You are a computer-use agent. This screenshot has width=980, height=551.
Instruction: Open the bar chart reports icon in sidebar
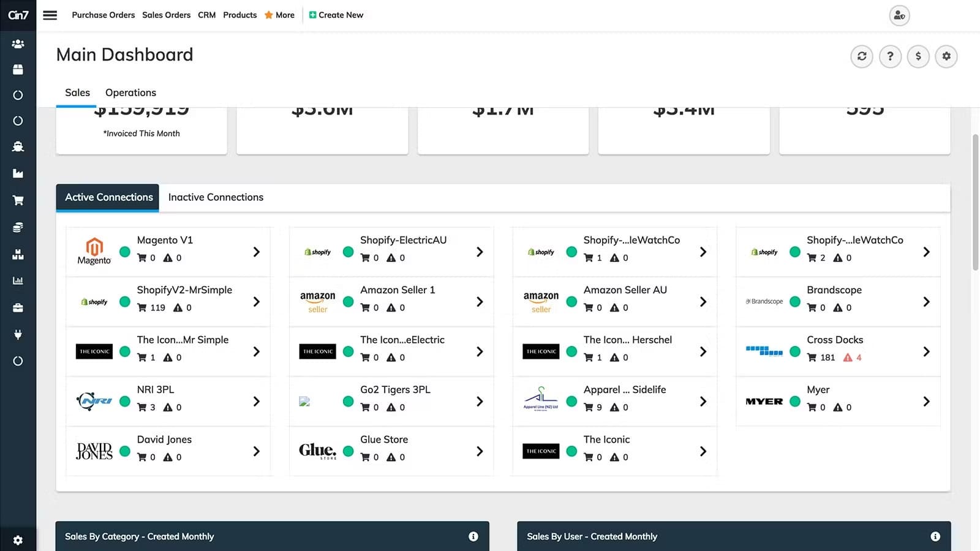coord(18,280)
